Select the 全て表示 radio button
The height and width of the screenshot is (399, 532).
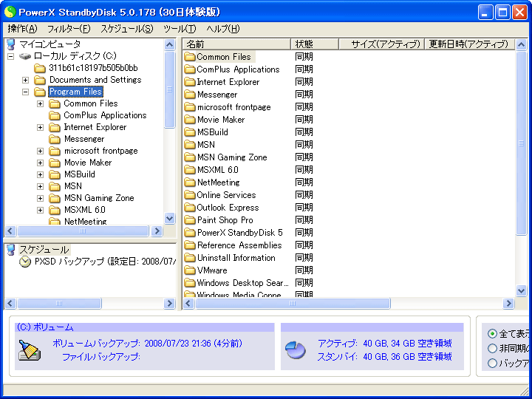(x=492, y=334)
